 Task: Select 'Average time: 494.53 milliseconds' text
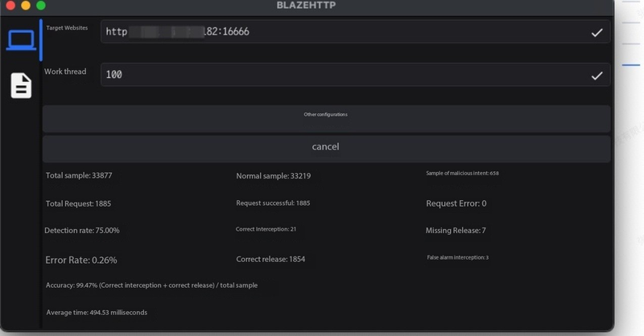click(97, 313)
